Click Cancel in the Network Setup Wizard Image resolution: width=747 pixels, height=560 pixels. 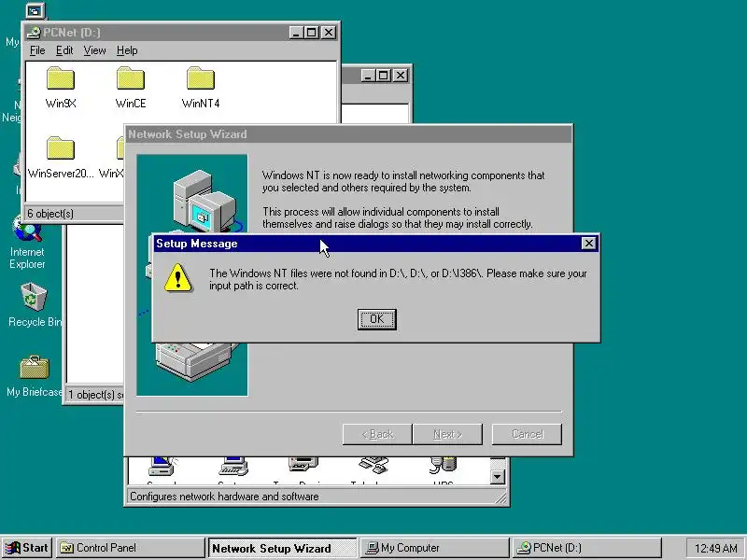click(x=527, y=434)
